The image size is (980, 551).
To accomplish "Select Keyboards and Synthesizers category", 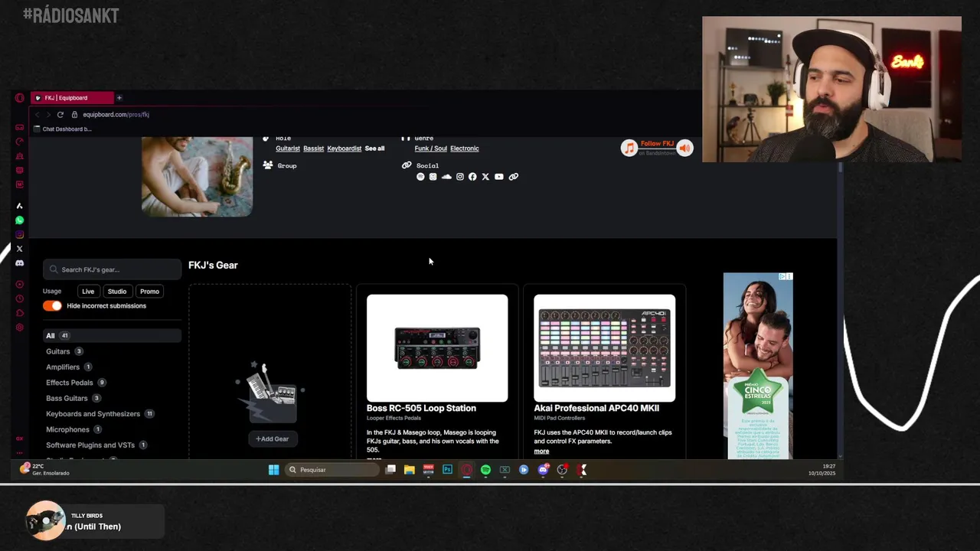I will [x=93, y=414].
